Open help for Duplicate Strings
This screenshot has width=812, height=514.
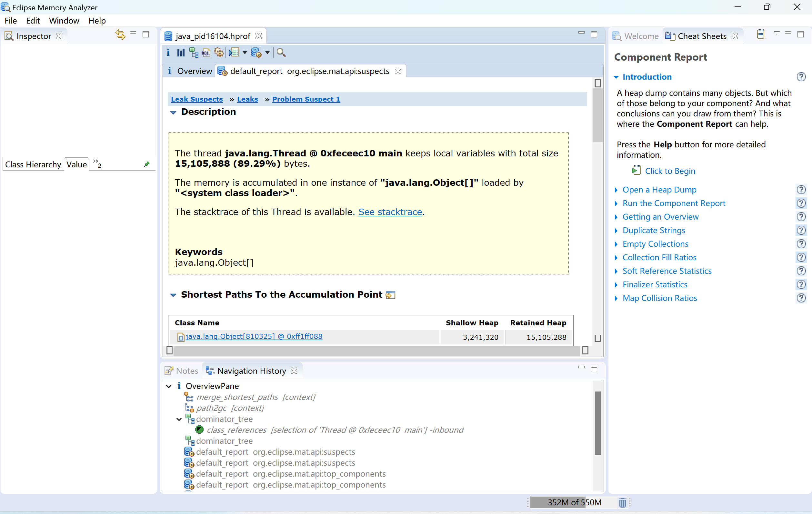(x=801, y=230)
